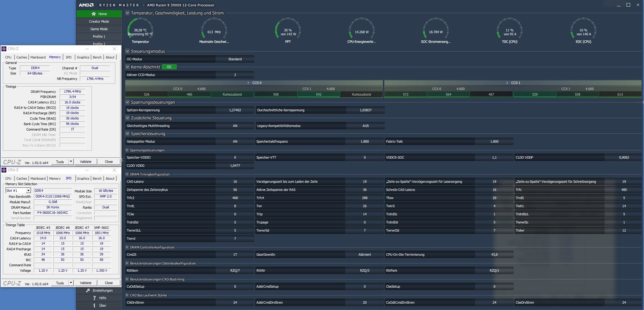Open About tab in lower CPU-Z window
This screenshot has width=644, height=310.
pos(110,179)
